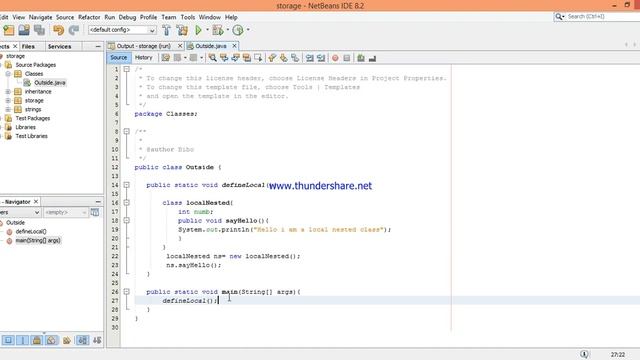Switch to Output - storage (run) tab
This screenshot has height=360, width=640.
tap(144, 46)
